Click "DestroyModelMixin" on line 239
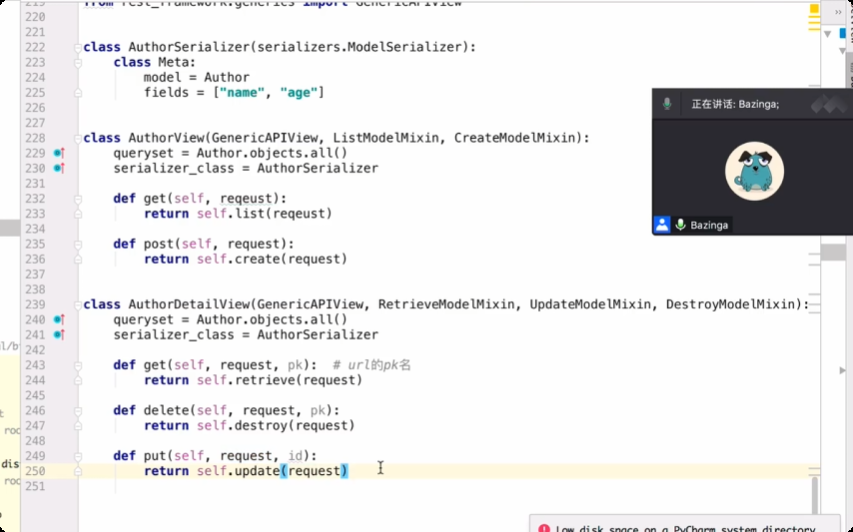The image size is (853, 532). [x=730, y=305]
